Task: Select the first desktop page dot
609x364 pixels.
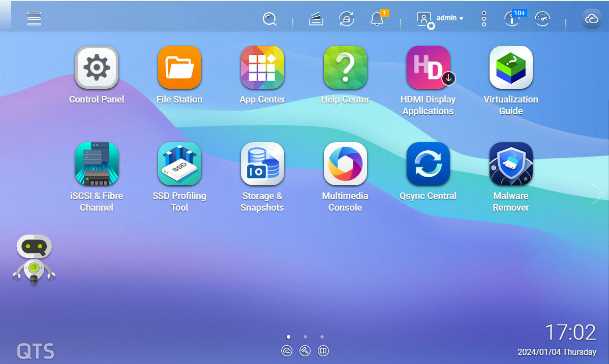Action: 288,337
